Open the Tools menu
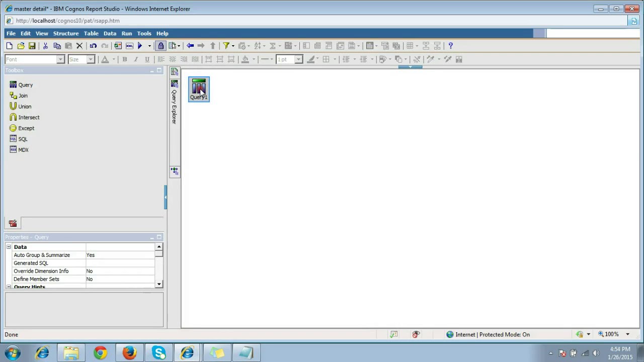The image size is (644, 362). [x=144, y=33]
